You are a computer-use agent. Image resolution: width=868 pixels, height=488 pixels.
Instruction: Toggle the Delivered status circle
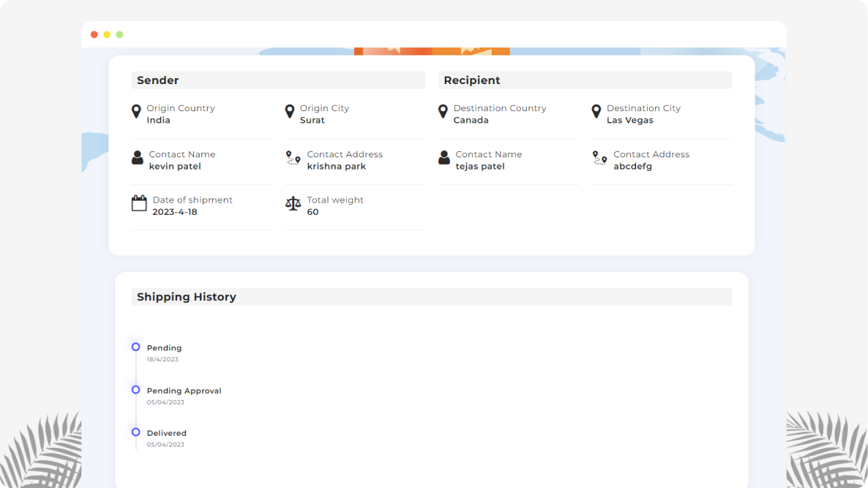[x=136, y=432]
